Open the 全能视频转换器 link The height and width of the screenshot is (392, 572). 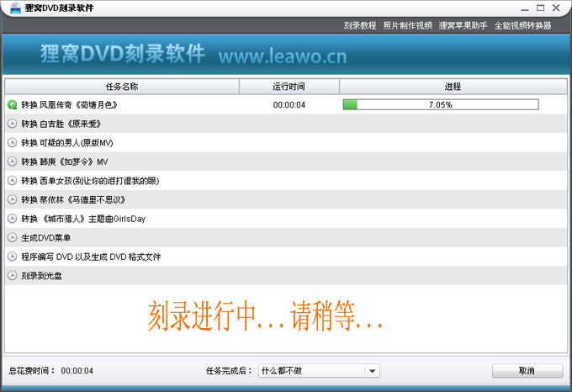coord(522,25)
